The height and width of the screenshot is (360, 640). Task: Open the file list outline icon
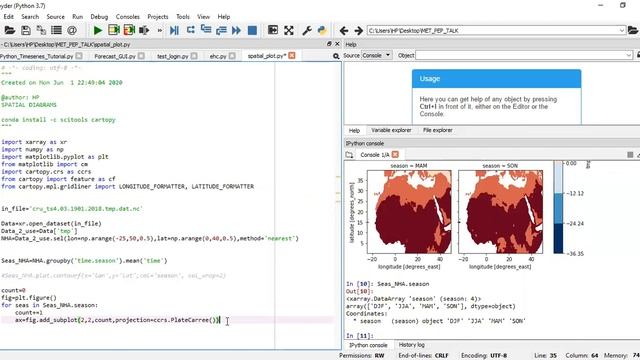pyautogui.click(x=56, y=30)
